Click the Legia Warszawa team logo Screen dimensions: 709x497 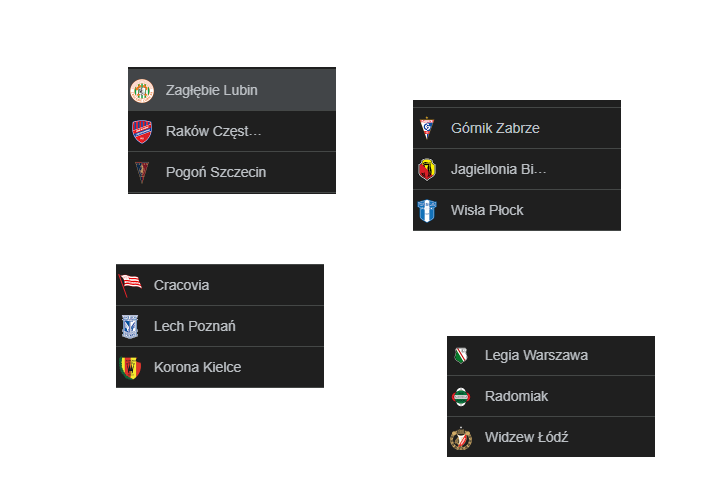point(461,355)
